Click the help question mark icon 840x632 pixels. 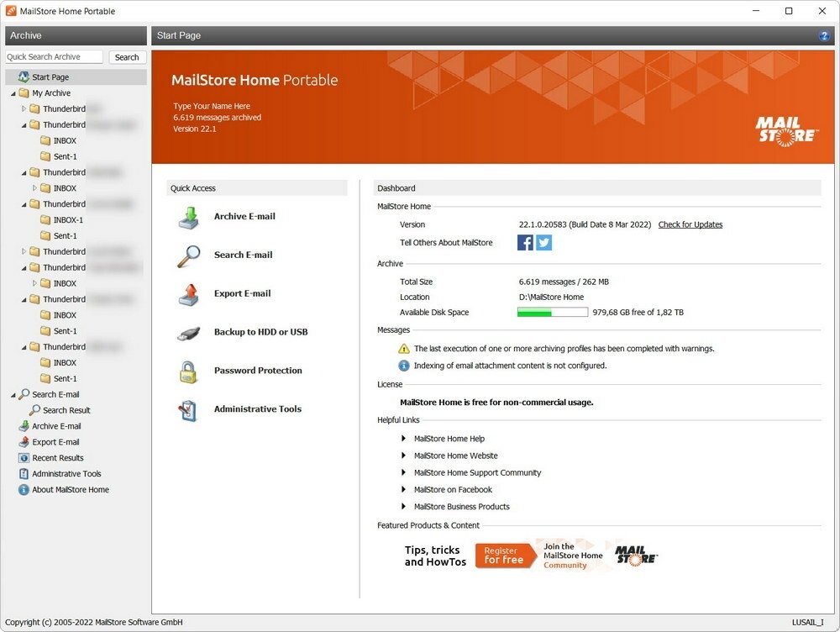[825, 35]
